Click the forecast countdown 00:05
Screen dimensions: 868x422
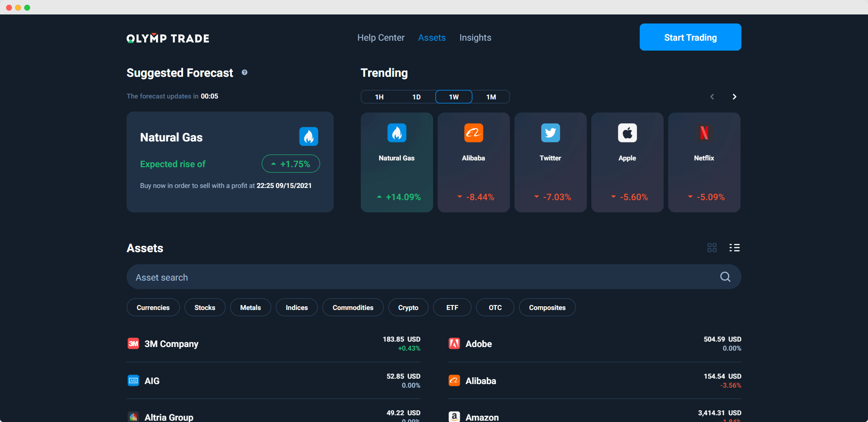pyautogui.click(x=209, y=96)
